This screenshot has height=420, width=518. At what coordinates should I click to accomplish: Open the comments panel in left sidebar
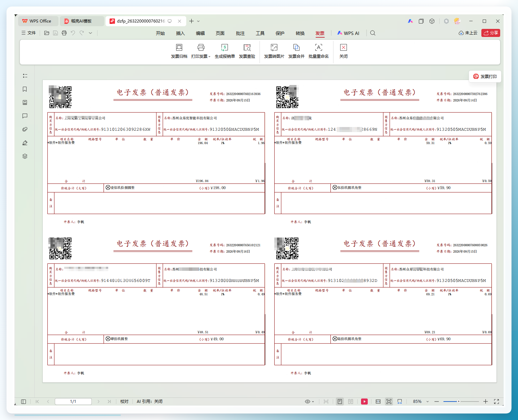coord(25,116)
